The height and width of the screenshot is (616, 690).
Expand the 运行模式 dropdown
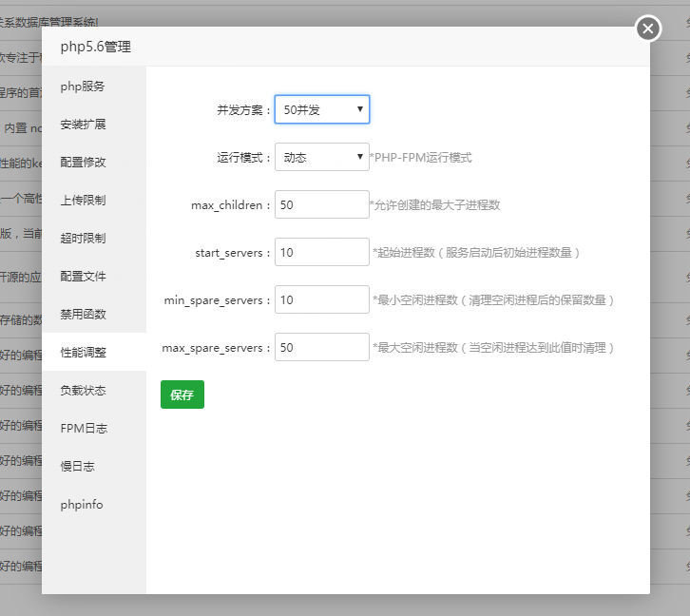point(321,157)
